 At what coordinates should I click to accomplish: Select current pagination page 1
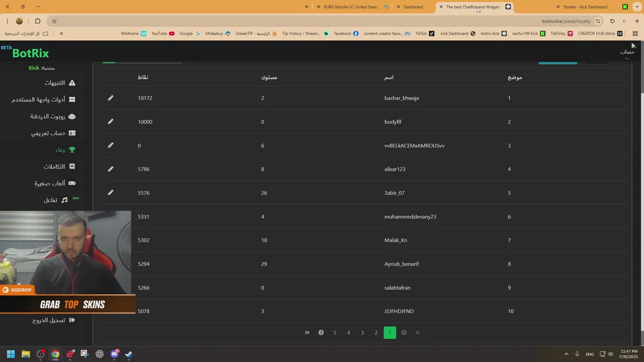[390, 333]
